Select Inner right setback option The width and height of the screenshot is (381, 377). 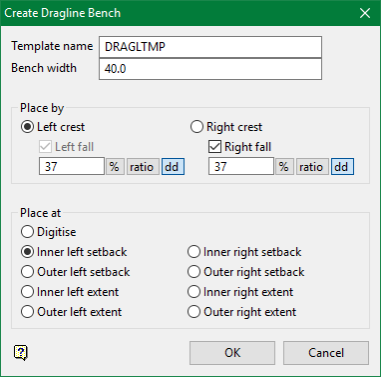[194, 252]
